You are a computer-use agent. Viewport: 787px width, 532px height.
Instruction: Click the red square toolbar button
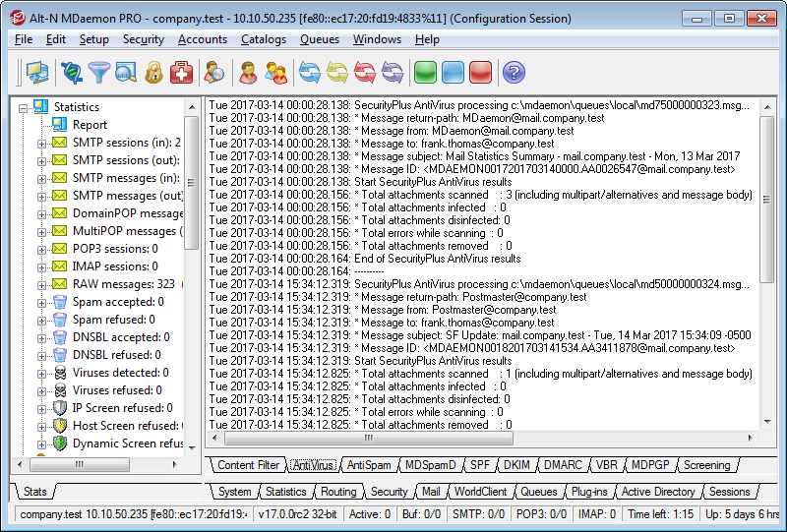coord(480,72)
